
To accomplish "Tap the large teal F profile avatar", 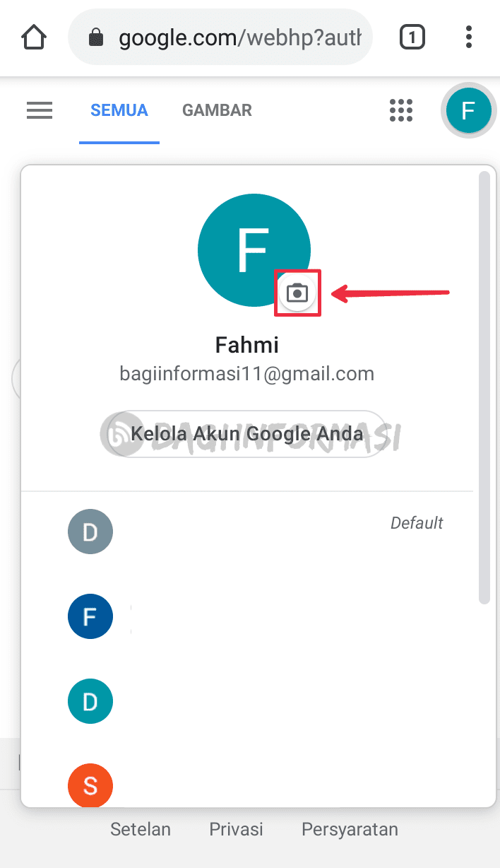I will tap(254, 250).
